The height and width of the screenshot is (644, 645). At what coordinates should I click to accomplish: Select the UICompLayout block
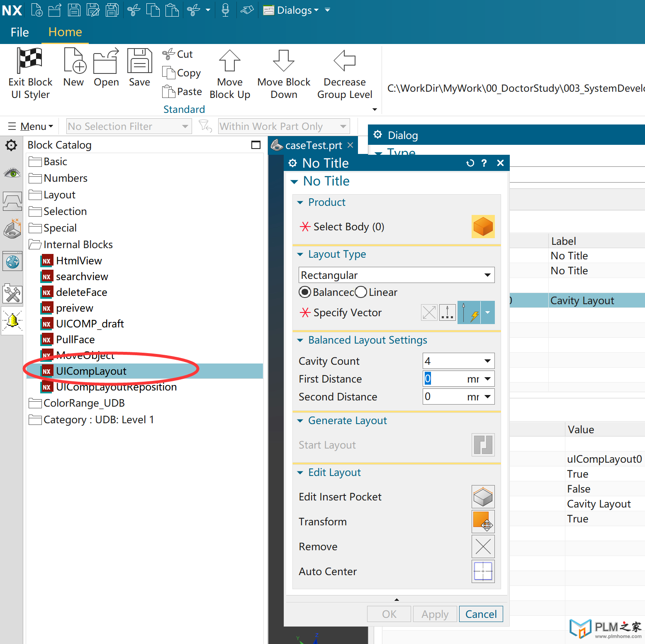click(x=144, y=371)
